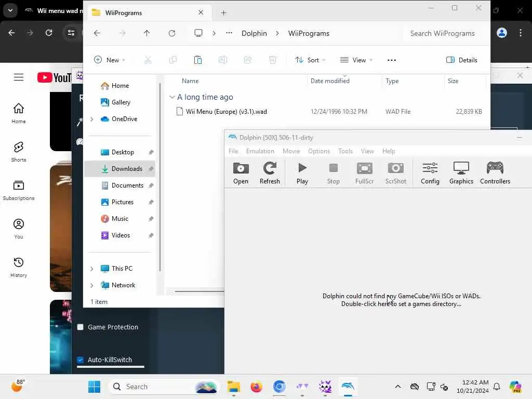Sort files by Name column
This screenshot has height=399, width=532.
(x=190, y=81)
